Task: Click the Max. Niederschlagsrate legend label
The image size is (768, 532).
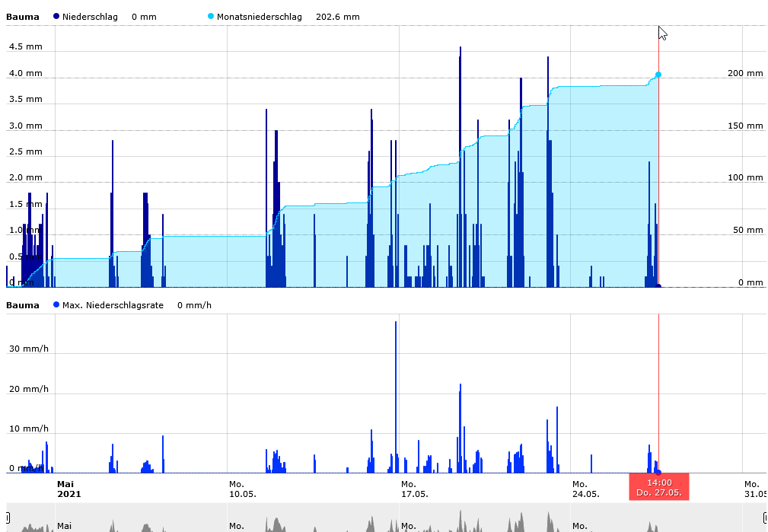Action: pyautogui.click(x=113, y=305)
